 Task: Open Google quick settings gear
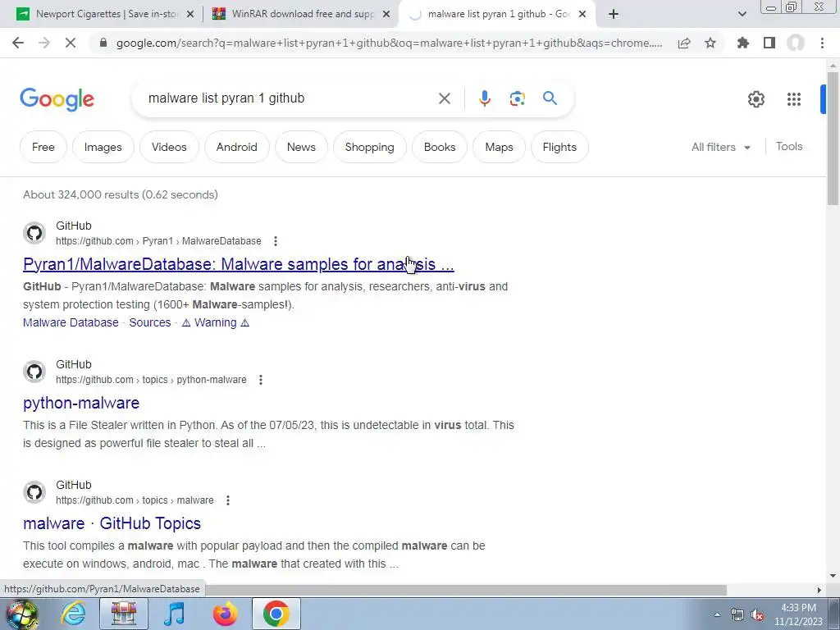point(756,99)
